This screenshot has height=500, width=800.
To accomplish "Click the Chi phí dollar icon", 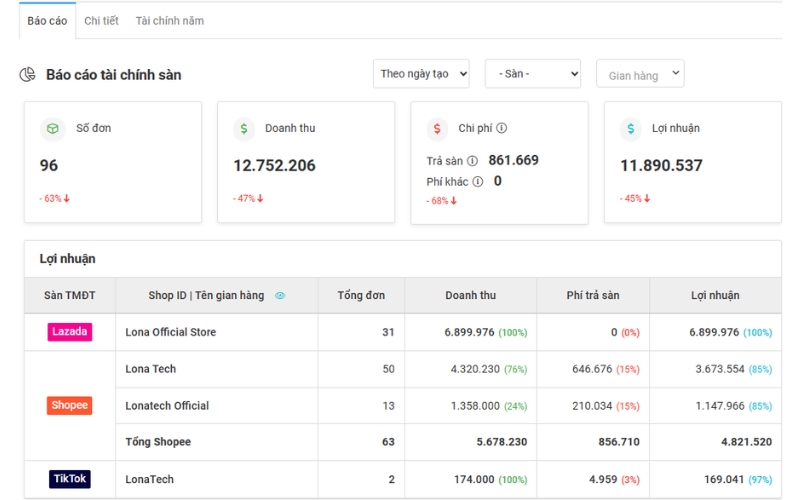I will (437, 129).
